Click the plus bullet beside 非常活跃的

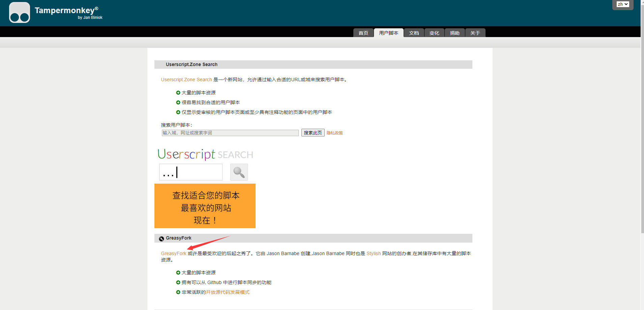tap(178, 292)
